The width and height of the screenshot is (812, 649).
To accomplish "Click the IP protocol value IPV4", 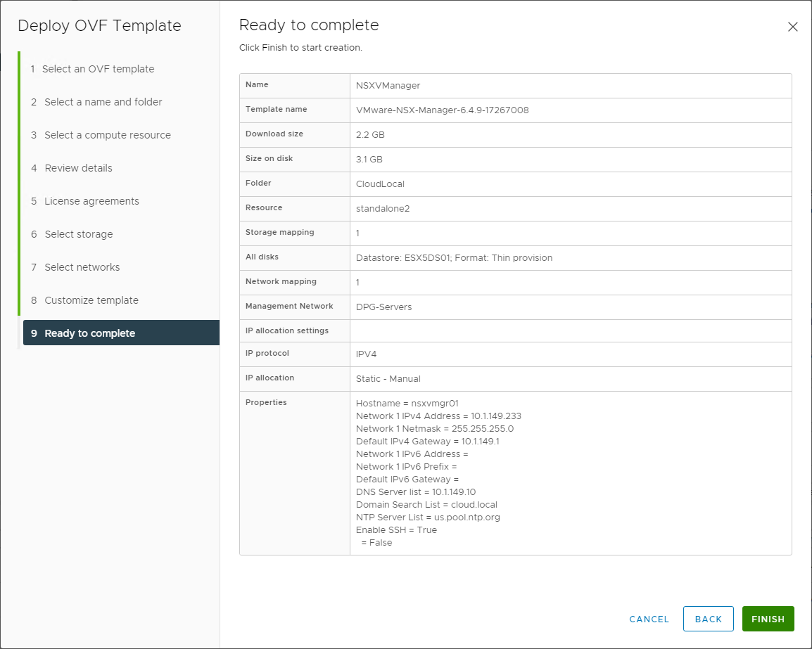I will (366, 354).
